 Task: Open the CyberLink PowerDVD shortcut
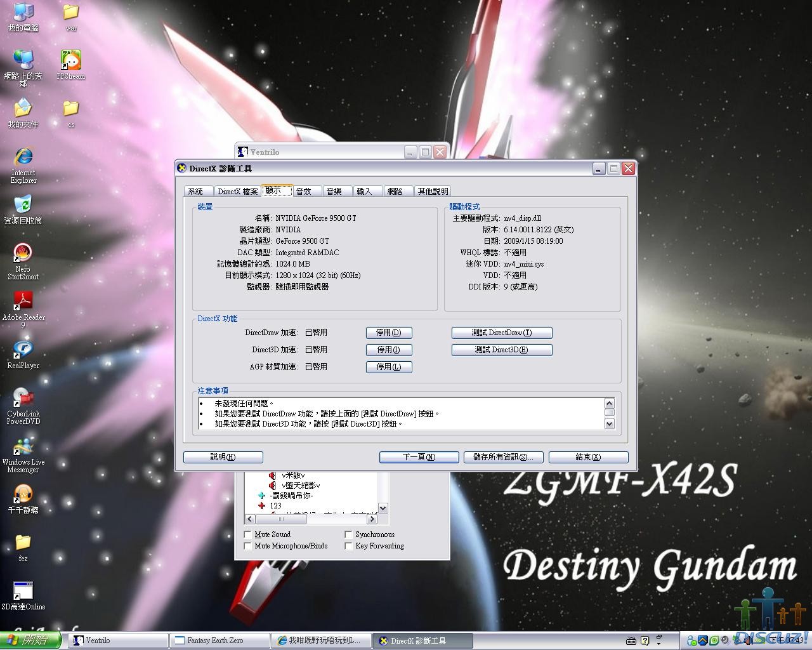click(23, 407)
